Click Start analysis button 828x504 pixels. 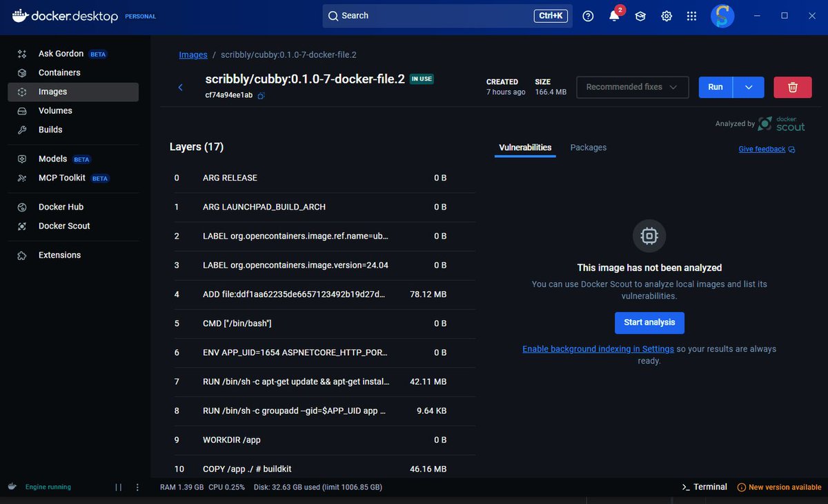pyautogui.click(x=649, y=323)
